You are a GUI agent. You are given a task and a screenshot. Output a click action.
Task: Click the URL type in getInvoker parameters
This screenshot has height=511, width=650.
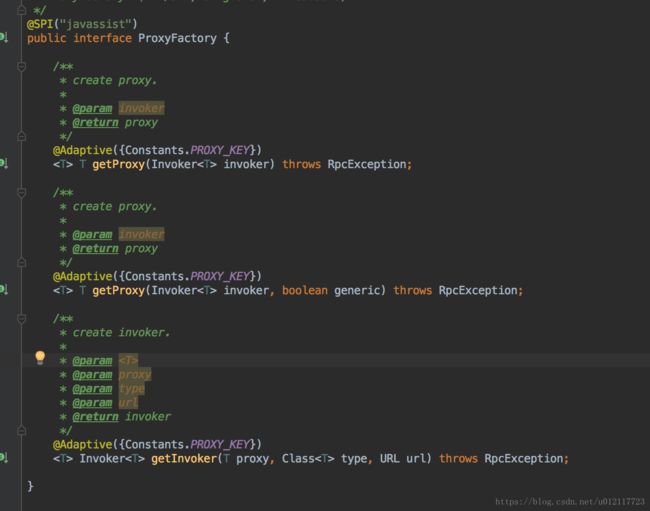390,458
